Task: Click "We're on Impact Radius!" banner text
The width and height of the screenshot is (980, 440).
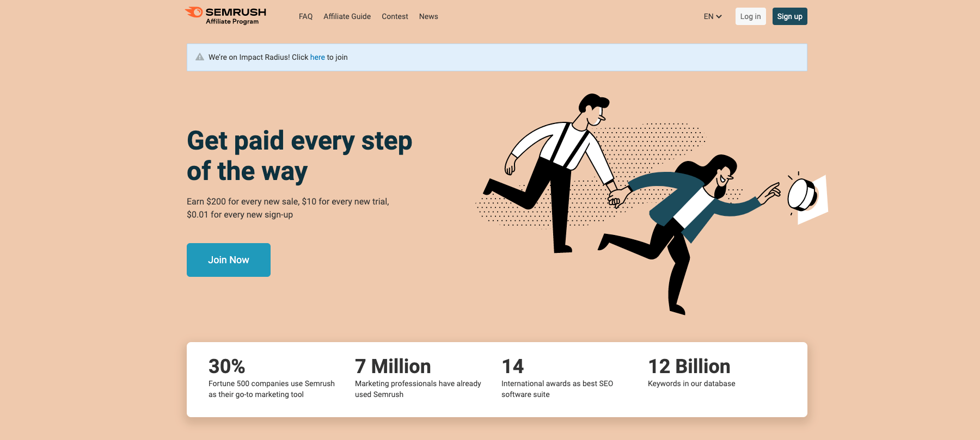Action: tap(278, 57)
